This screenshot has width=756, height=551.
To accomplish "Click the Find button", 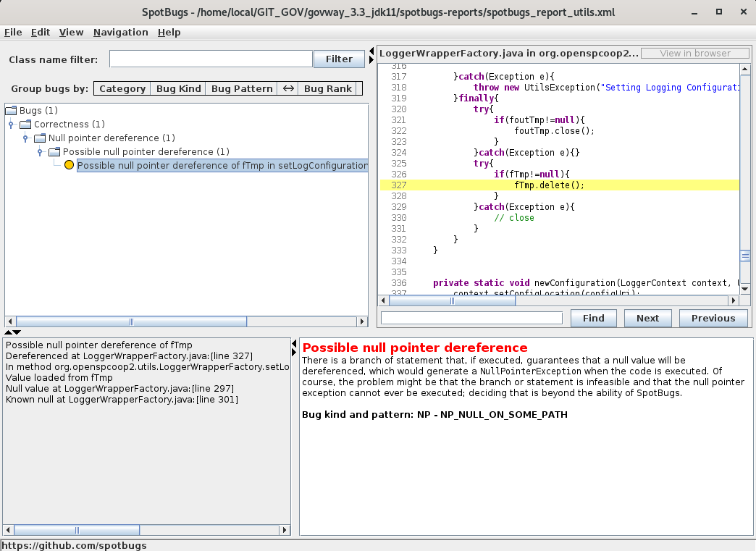I will (x=594, y=318).
